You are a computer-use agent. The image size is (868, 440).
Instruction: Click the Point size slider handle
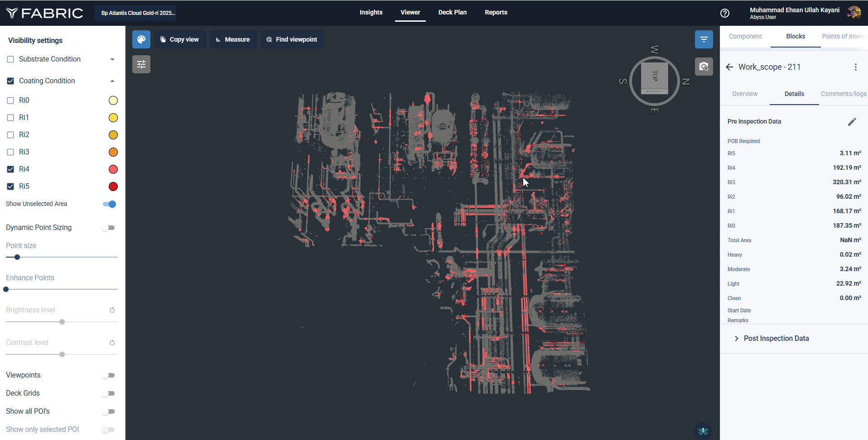(17, 257)
